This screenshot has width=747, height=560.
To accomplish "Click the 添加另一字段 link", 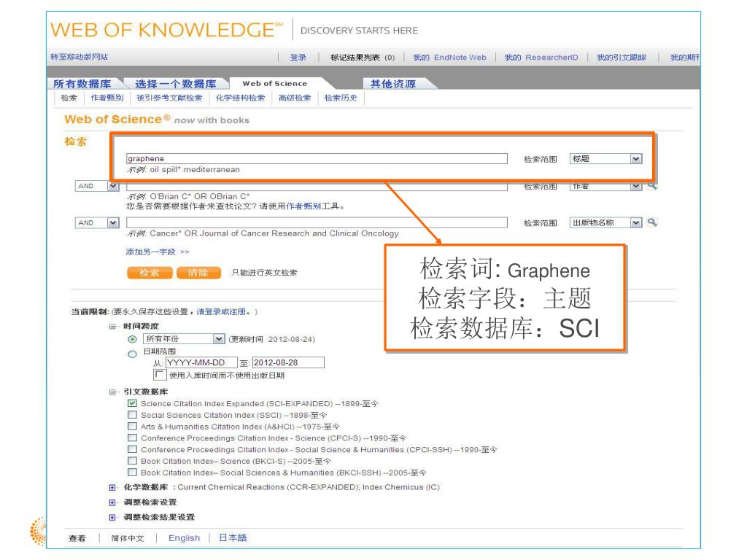I will tap(158, 252).
